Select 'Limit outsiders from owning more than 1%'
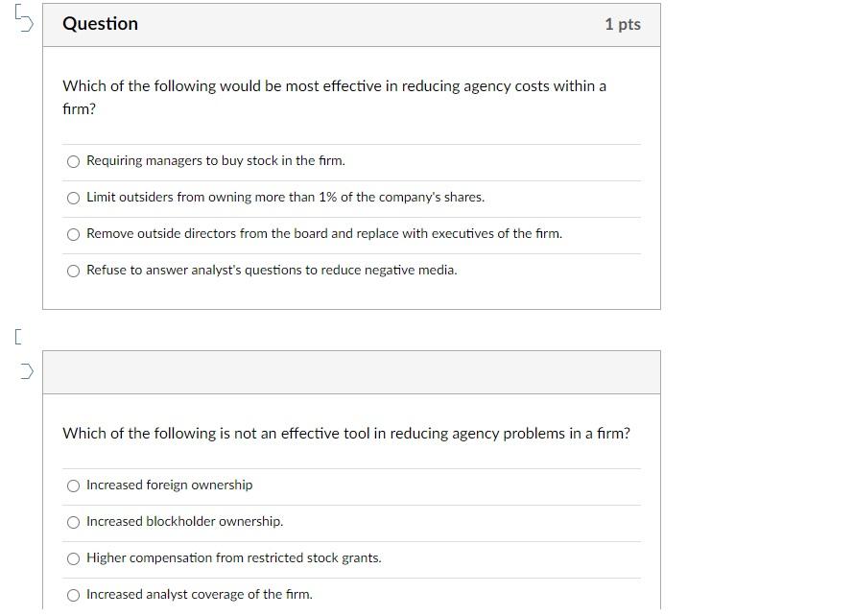This screenshot has height=616, width=854. tap(284, 197)
